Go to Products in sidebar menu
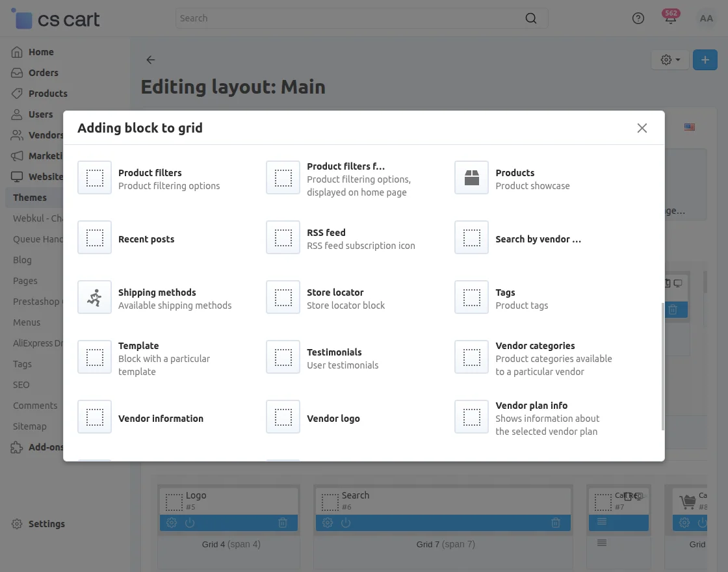 click(x=47, y=94)
